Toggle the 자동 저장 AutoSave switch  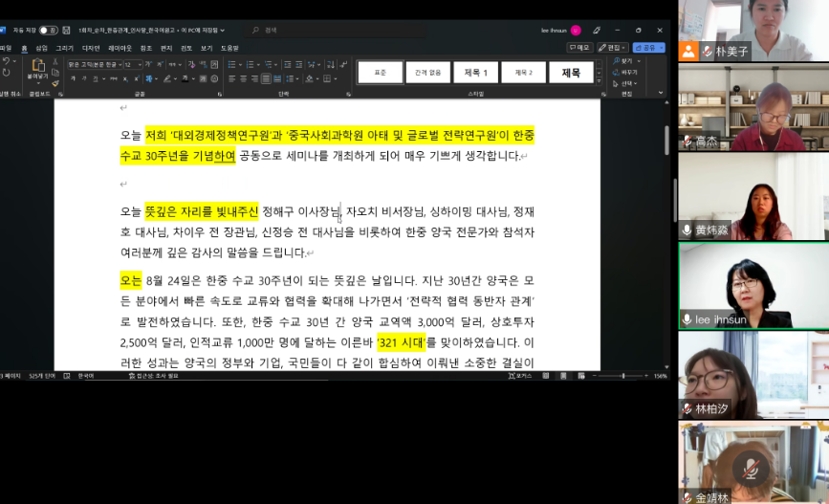point(48,30)
